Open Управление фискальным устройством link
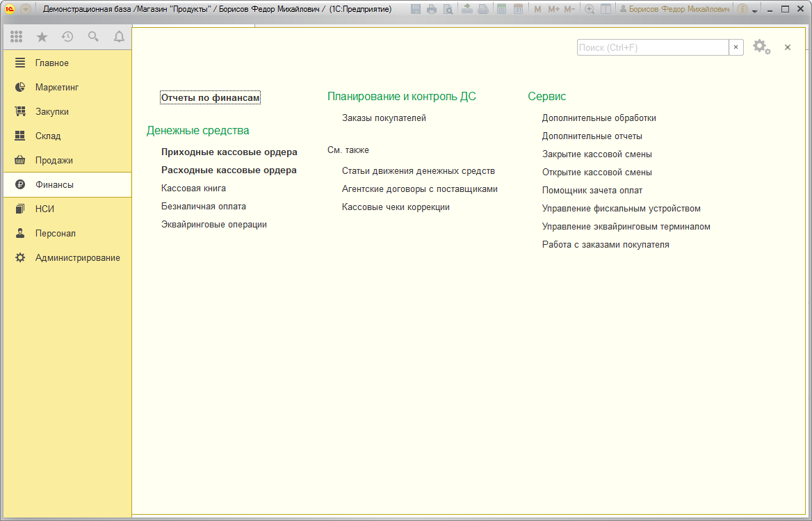The width and height of the screenshot is (812, 521). (621, 209)
